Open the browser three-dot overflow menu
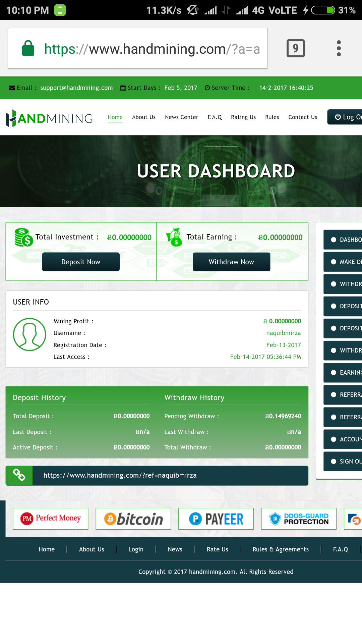 [339, 48]
